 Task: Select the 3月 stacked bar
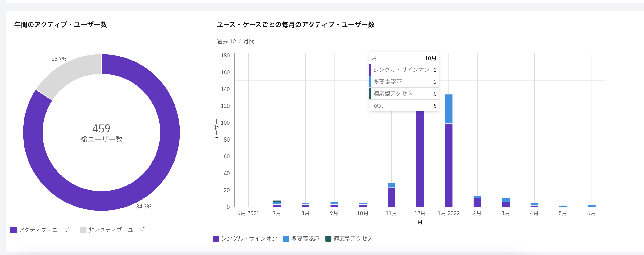[x=506, y=203]
